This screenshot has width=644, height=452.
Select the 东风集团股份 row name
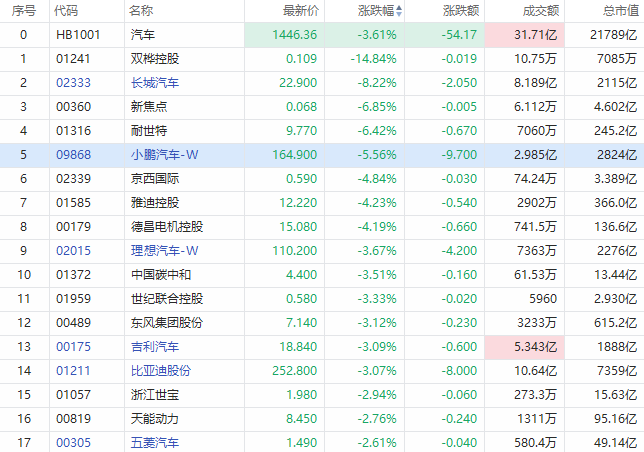pyautogui.click(x=167, y=323)
